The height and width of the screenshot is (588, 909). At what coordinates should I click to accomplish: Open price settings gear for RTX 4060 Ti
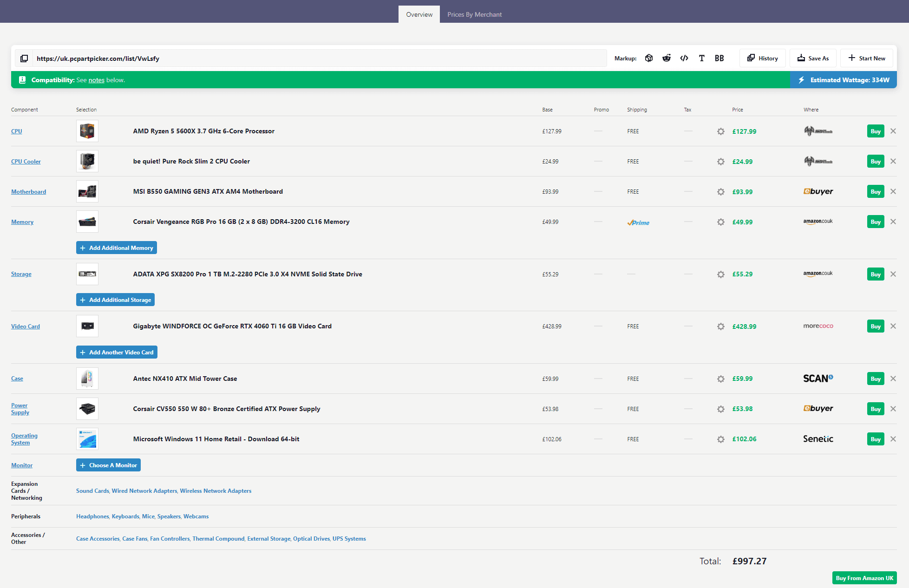click(721, 327)
